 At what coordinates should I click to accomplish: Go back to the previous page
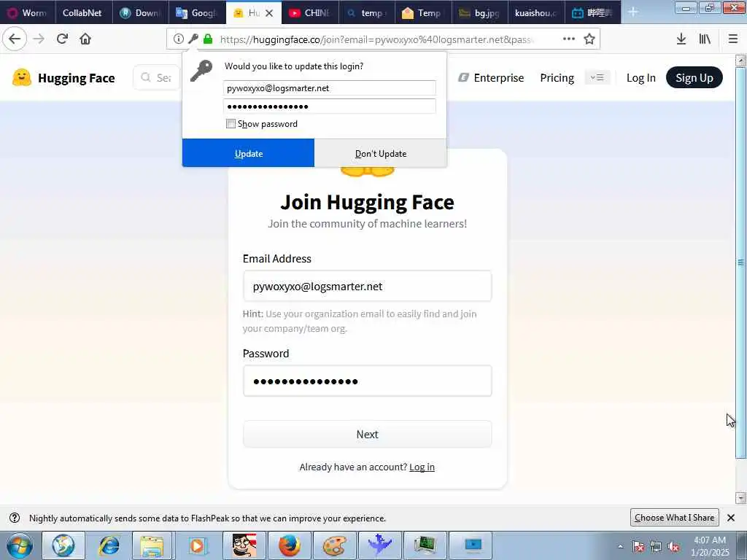pyautogui.click(x=15, y=39)
